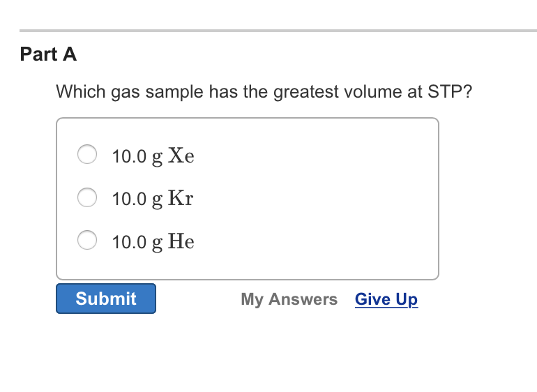Click the "10.0 g" text beside Kr
The height and width of the screenshot is (392, 537).
click(137, 199)
